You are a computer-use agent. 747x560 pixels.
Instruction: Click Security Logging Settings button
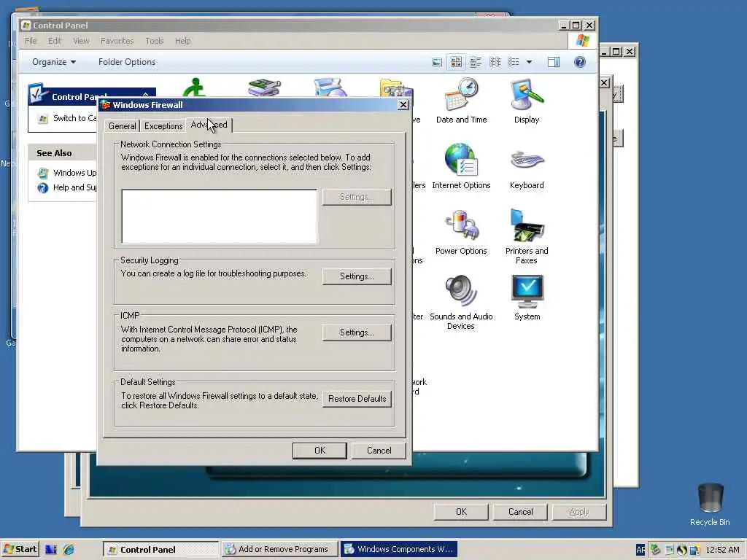point(357,276)
